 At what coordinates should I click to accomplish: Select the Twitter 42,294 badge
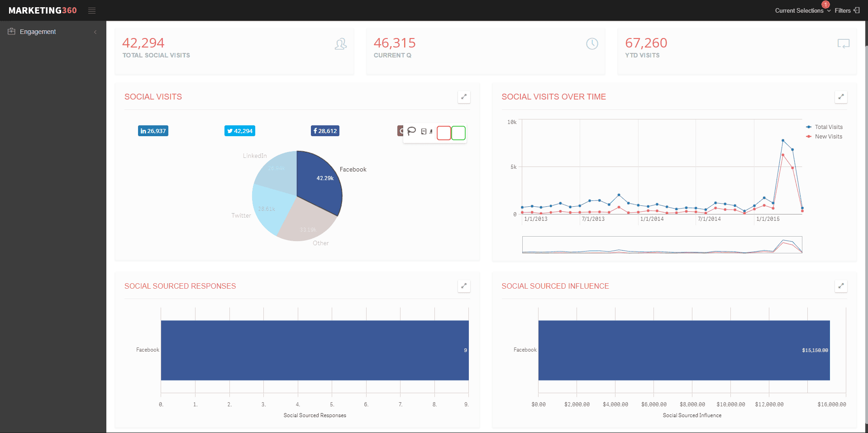tap(239, 131)
